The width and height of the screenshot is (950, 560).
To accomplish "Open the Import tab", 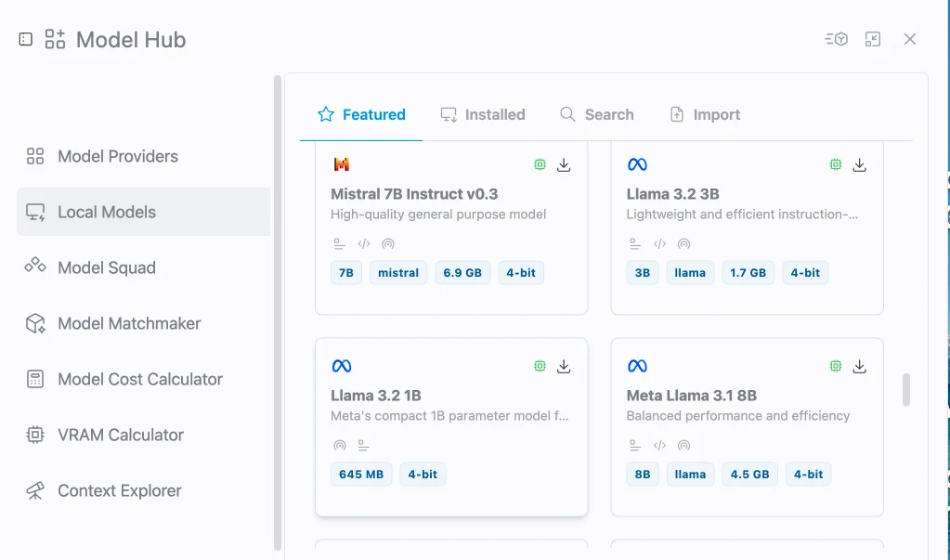I will point(705,114).
